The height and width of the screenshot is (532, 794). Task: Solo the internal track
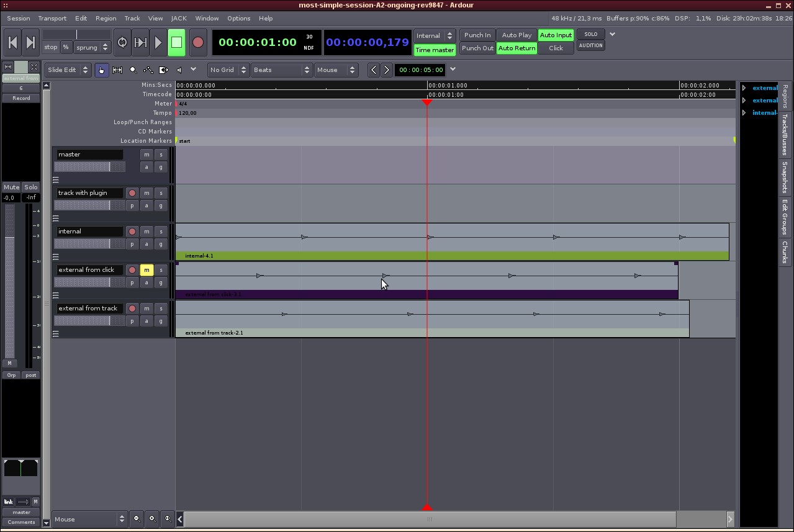tap(161, 232)
